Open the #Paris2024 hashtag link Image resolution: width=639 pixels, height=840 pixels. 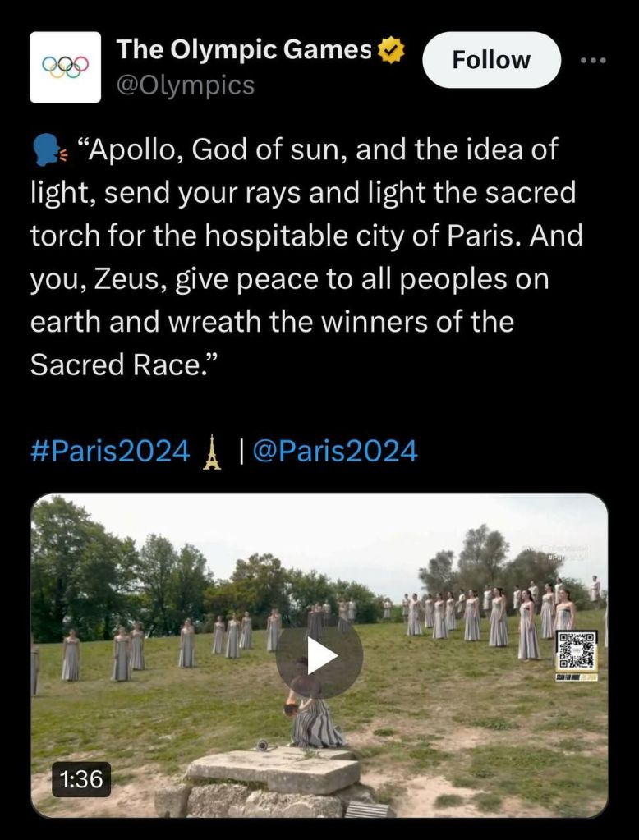(x=110, y=452)
